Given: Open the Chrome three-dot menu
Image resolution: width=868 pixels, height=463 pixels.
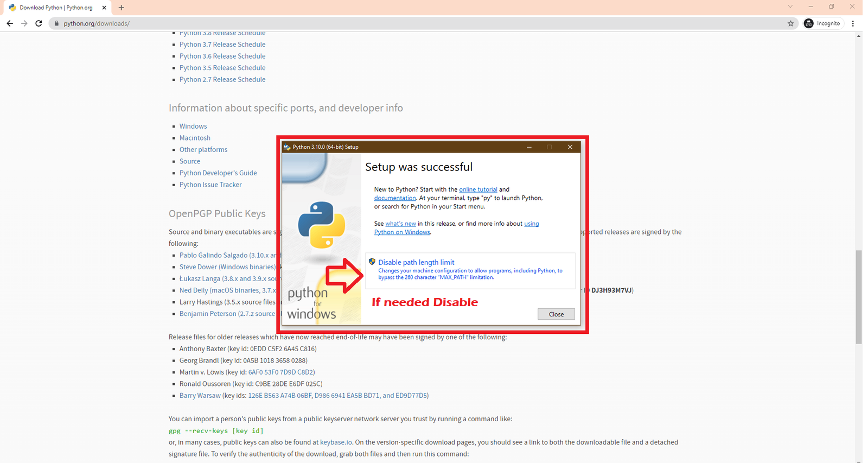Looking at the screenshot, I should point(853,23).
